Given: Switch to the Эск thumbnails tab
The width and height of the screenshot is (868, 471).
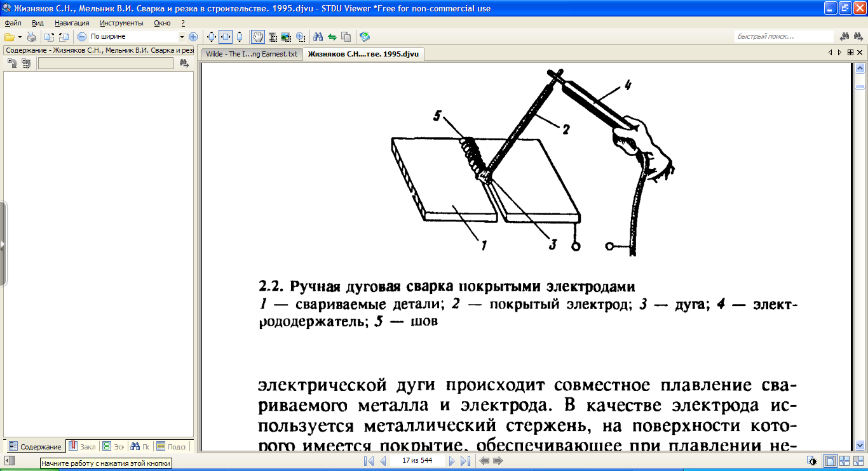Looking at the screenshot, I should pyautogui.click(x=114, y=446).
